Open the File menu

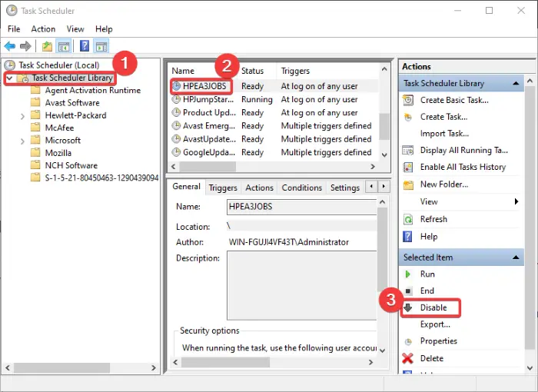pyautogui.click(x=14, y=29)
